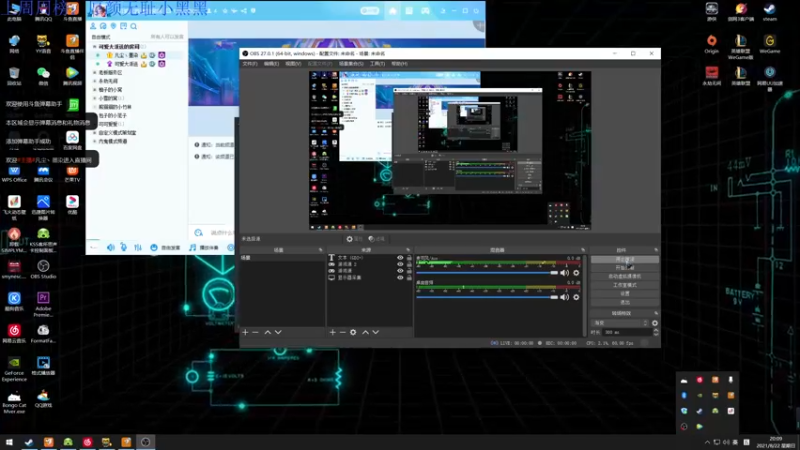Screen dimensions: 800x450
Task: Expand fifth channel group in YY tree
Action: [x=94, y=98]
